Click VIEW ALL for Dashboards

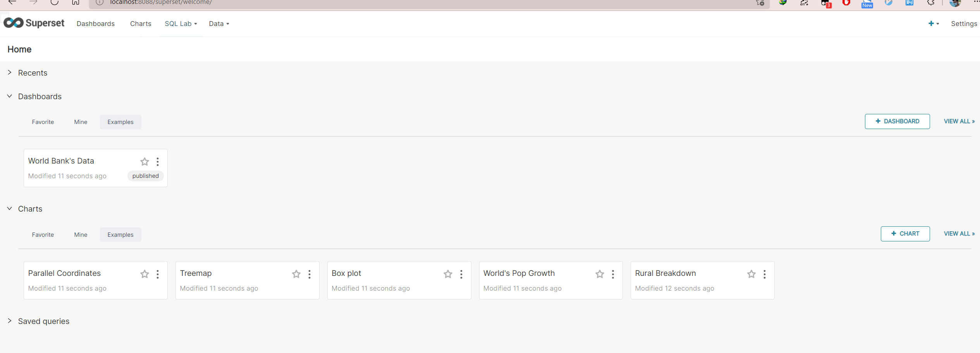[959, 121]
